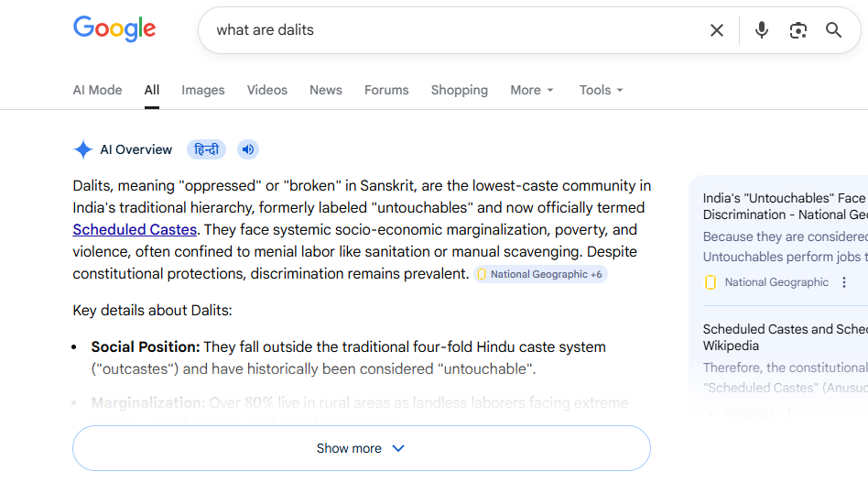Click the AI Overview sparkle icon
The height and width of the screenshot is (483, 868).
(x=83, y=149)
